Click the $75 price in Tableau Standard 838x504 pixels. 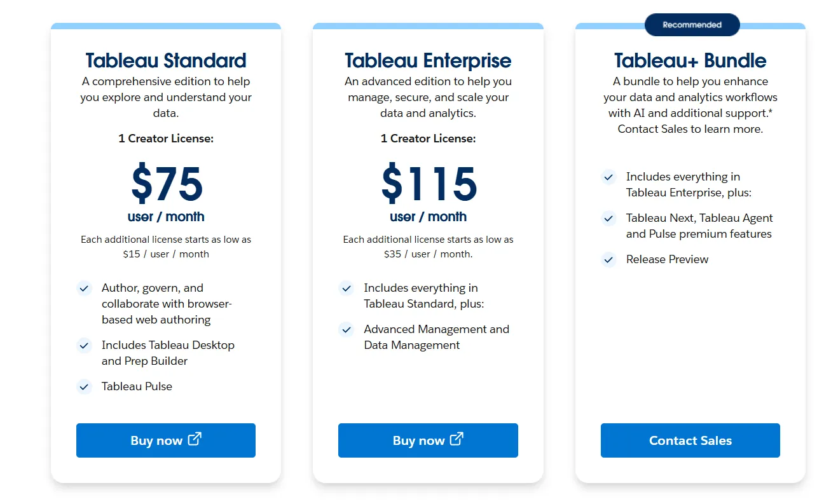point(167,184)
